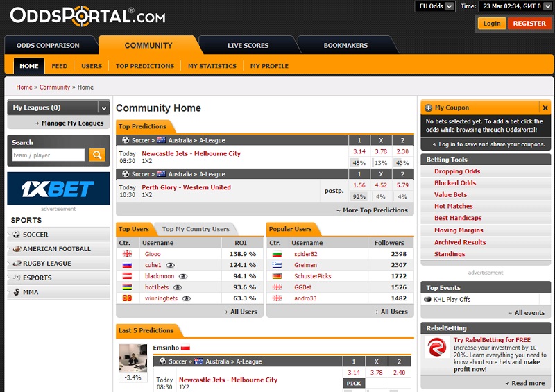Screen dimensions: 555x392
Task: Click the Georgia flag beside GGBet
Action: 277,287
